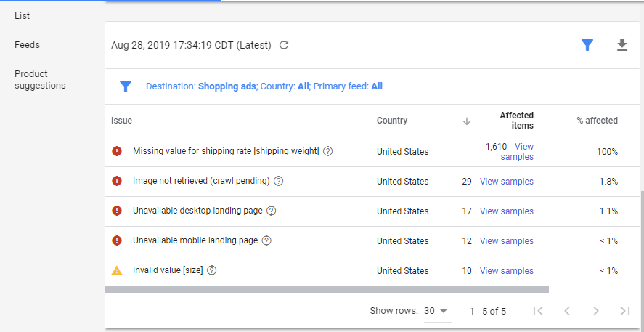Image resolution: width=644 pixels, height=332 pixels.
Task: Click the filter funnel beside Destination
Action: (x=126, y=86)
